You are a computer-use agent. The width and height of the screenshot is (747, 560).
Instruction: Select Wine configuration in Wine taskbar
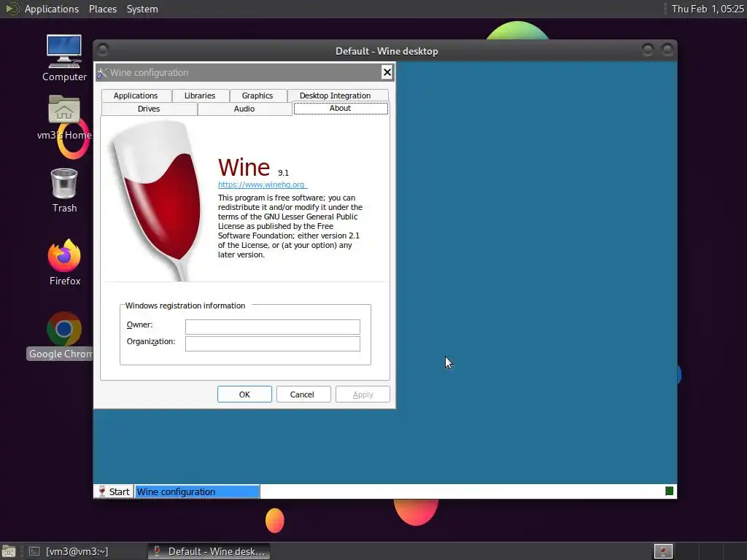(x=197, y=491)
